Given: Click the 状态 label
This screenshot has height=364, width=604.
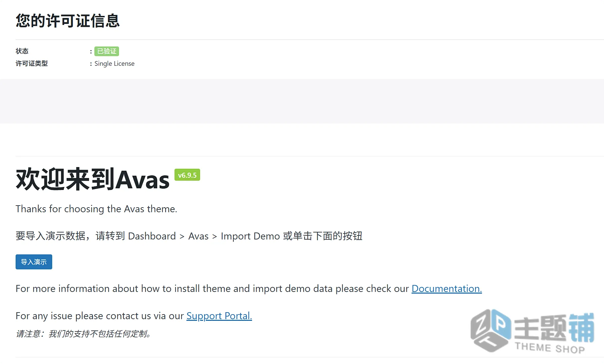Looking at the screenshot, I should pyautogui.click(x=22, y=51).
